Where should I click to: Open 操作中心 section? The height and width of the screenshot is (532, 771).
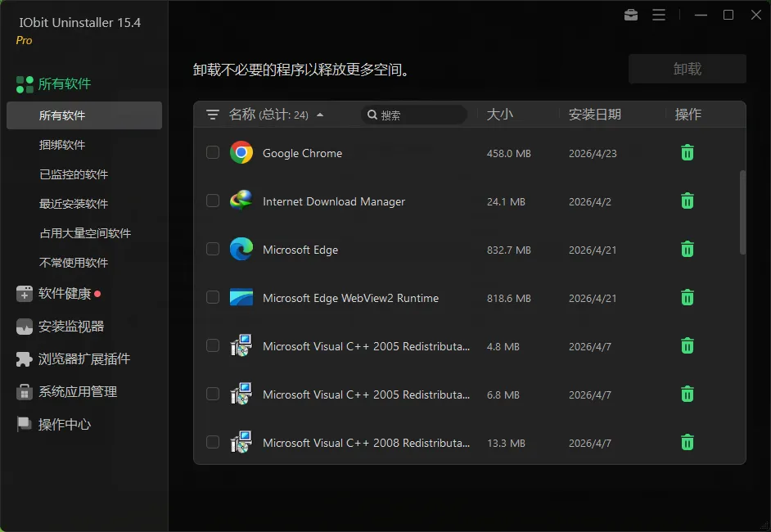[x=65, y=424]
